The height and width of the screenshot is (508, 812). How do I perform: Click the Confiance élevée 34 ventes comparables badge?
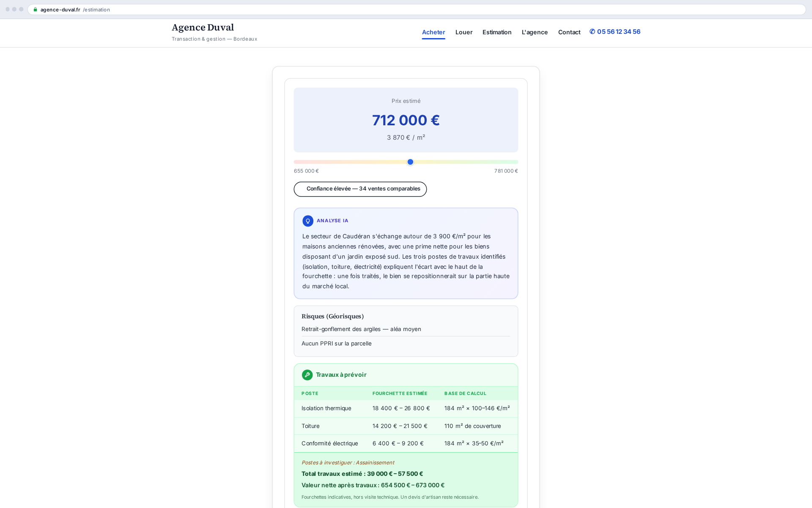point(360,189)
